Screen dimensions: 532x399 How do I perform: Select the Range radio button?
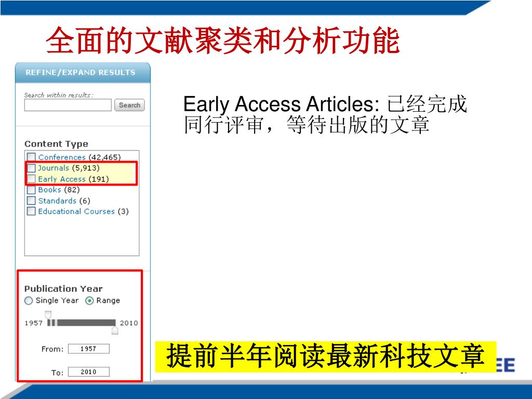tap(89, 301)
